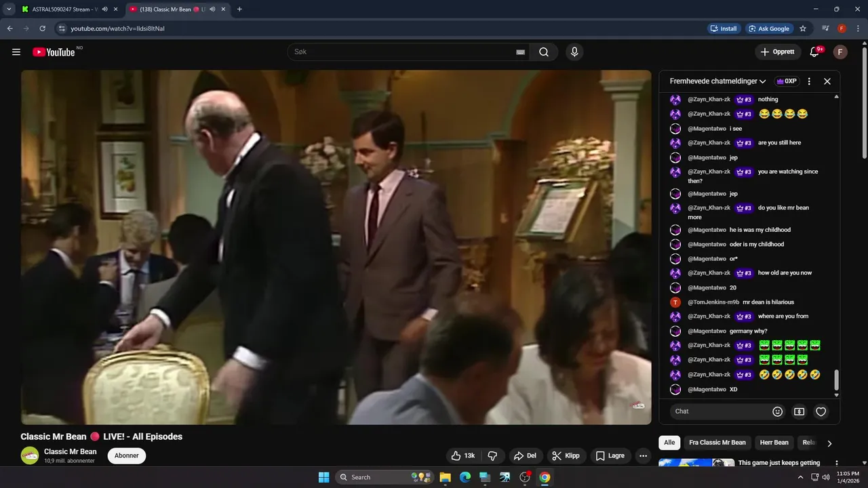Open YouTube account avatar menu
The height and width of the screenshot is (488, 868).
point(840,52)
